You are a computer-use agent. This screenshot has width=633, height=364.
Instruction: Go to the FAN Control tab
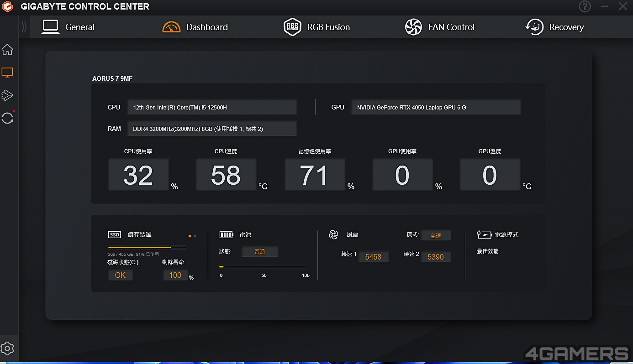coord(439,27)
